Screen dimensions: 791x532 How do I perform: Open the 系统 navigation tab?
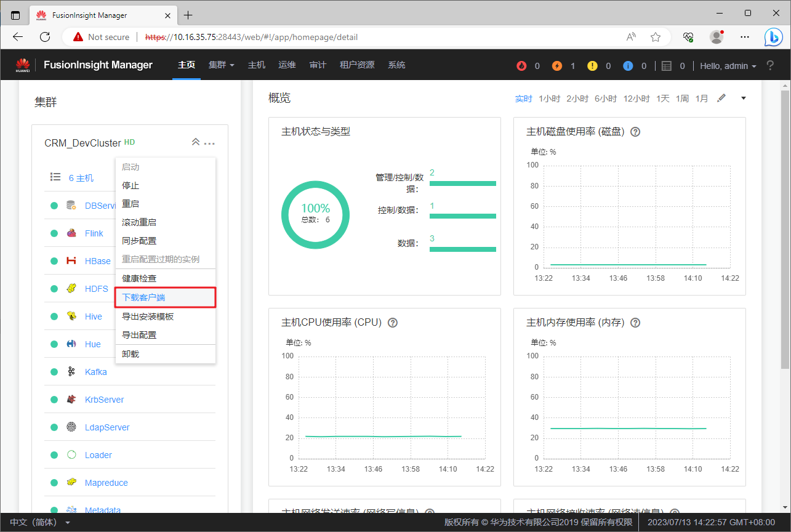point(396,65)
